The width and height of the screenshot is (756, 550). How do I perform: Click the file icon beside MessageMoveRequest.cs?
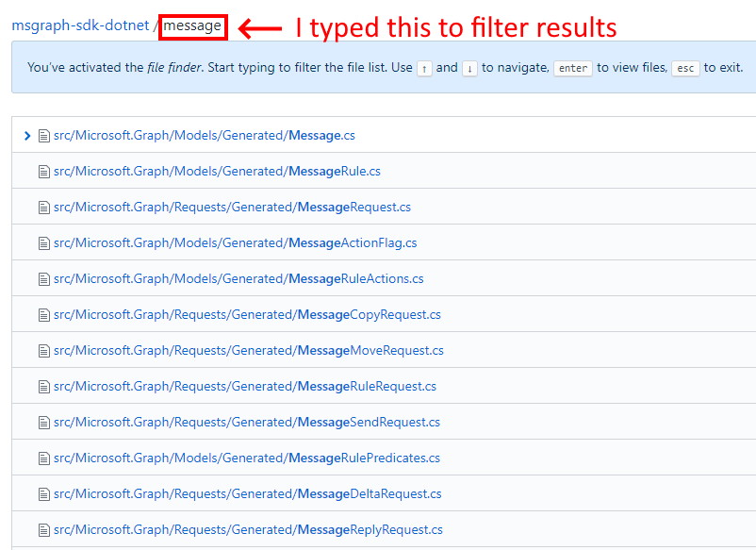pyautogui.click(x=43, y=350)
